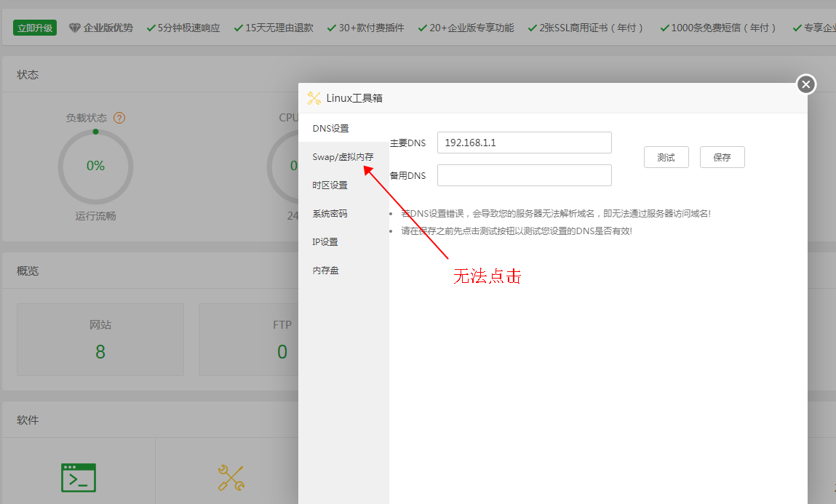Click 30+款付费插件 text
836x504 pixels.
(x=371, y=28)
